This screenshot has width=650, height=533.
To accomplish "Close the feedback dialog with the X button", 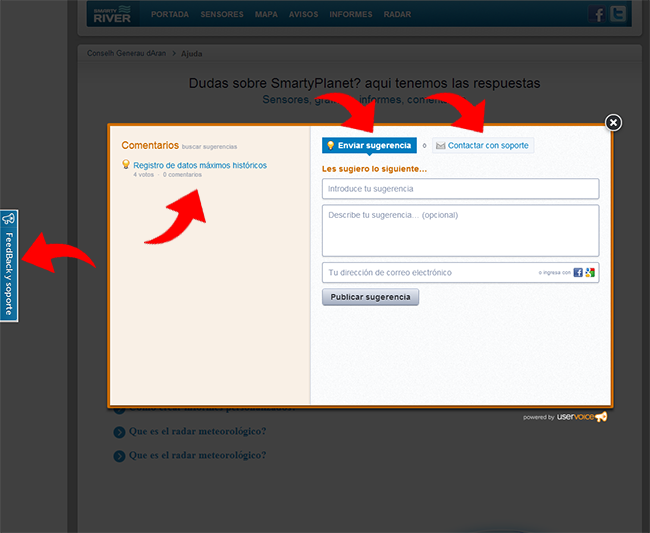I will pyautogui.click(x=613, y=123).
